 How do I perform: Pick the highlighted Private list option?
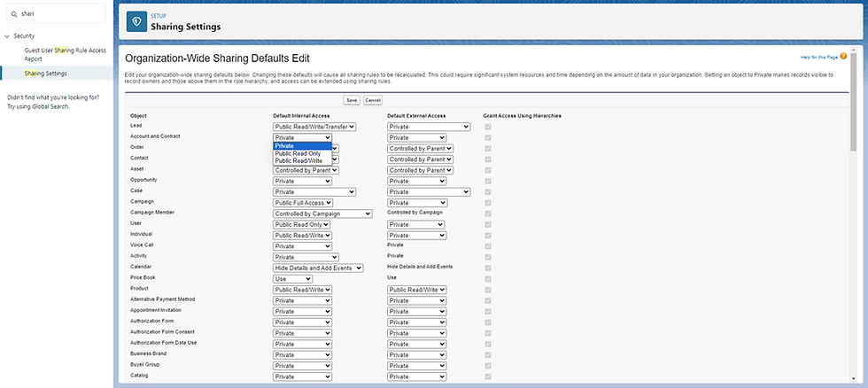pos(298,146)
